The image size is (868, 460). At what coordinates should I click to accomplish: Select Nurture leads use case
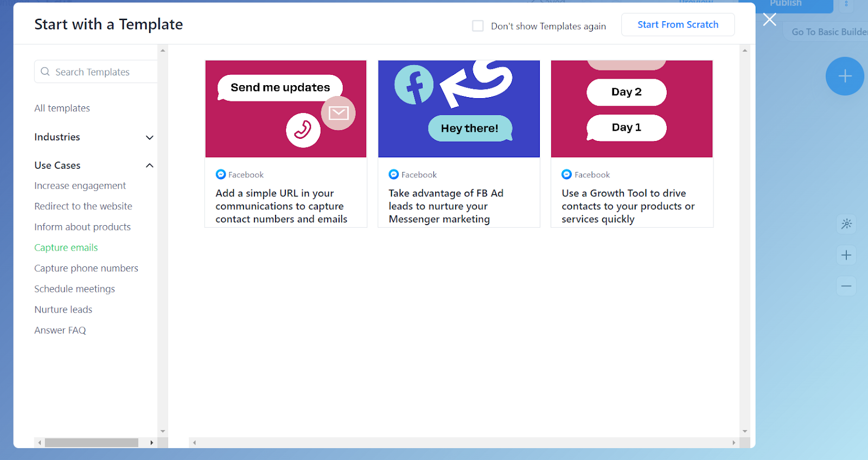pos(63,310)
